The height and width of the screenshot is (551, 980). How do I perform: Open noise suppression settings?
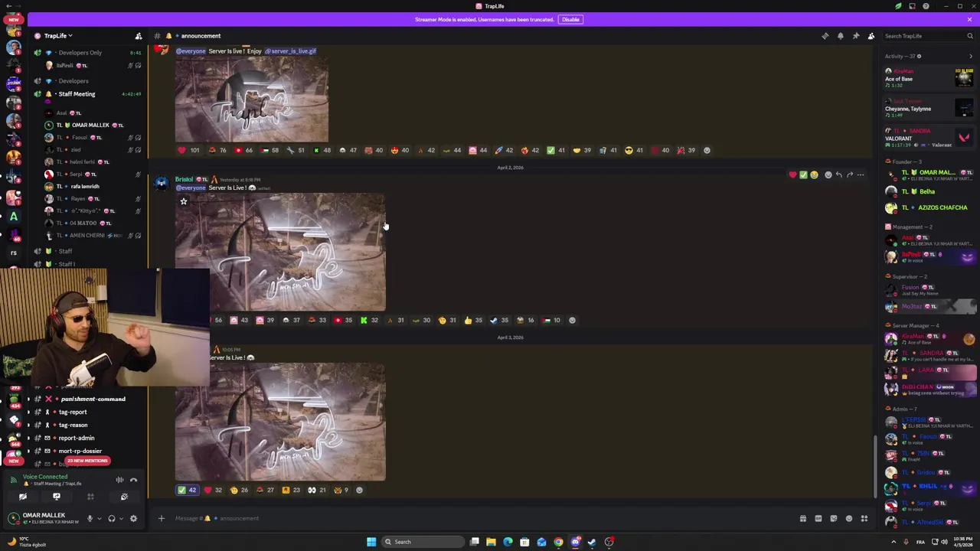click(x=119, y=480)
